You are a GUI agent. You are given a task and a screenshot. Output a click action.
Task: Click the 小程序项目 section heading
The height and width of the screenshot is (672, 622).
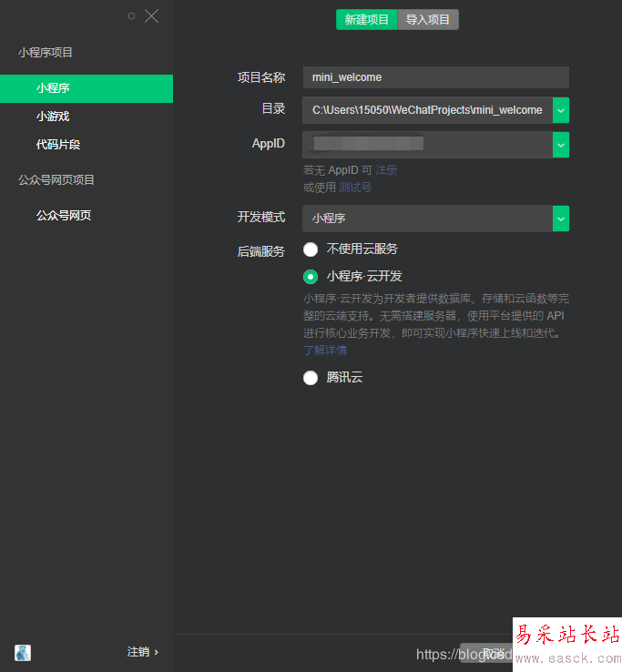click(45, 53)
